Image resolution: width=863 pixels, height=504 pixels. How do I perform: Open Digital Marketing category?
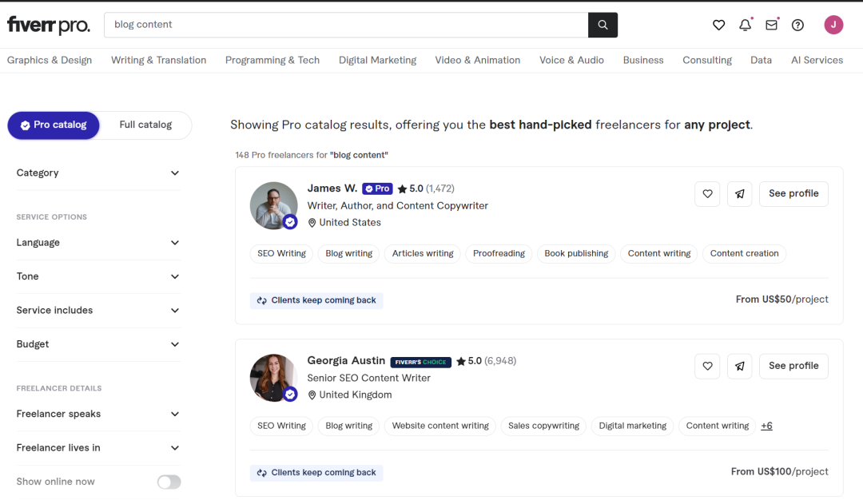click(x=377, y=60)
